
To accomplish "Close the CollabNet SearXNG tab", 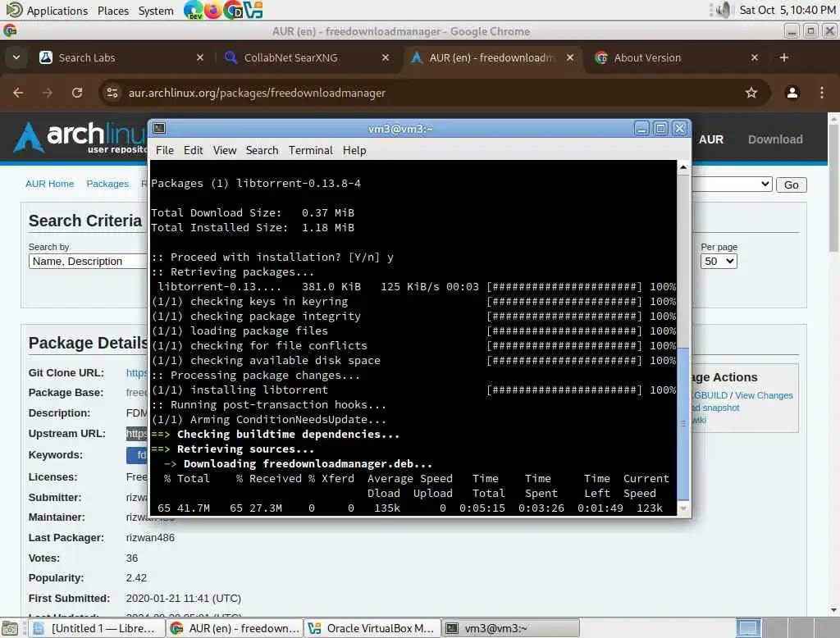I will [x=386, y=57].
